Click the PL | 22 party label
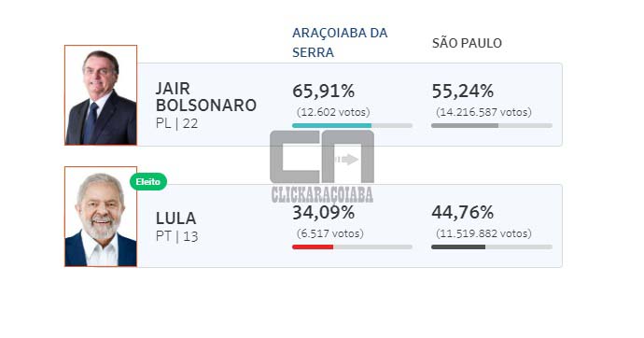 coord(176,123)
